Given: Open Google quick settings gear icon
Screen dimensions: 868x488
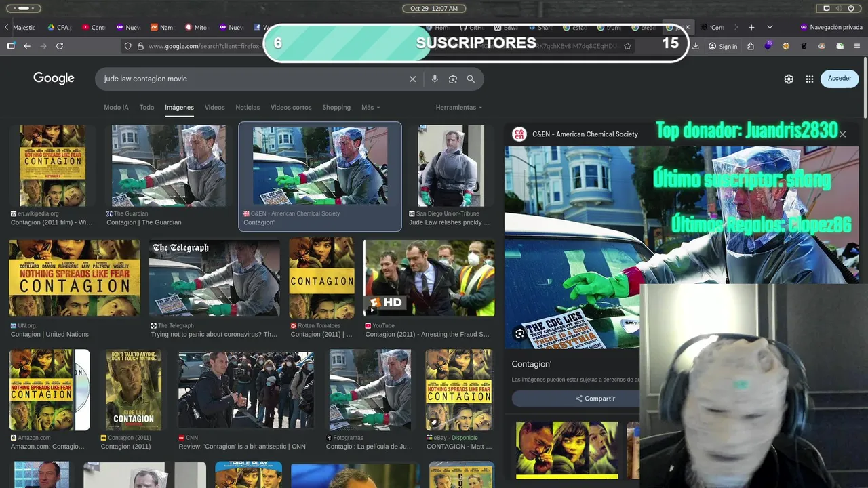Looking at the screenshot, I should coord(789,79).
